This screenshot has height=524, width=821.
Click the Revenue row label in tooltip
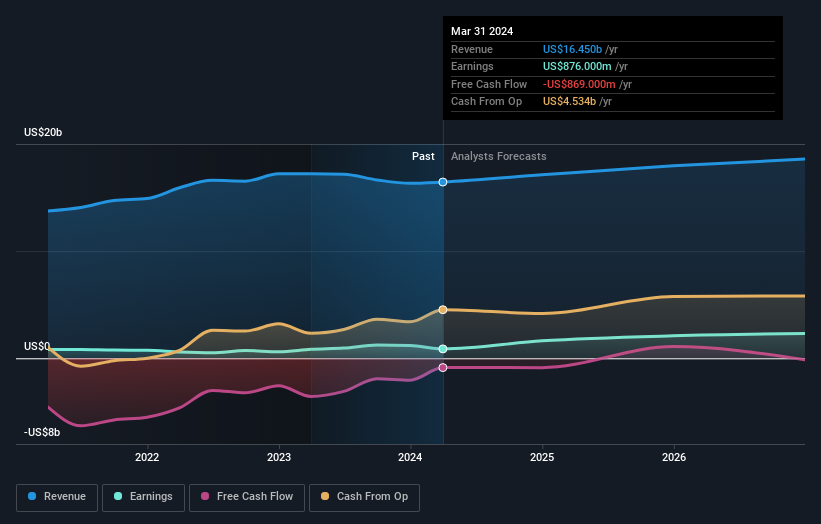472,49
